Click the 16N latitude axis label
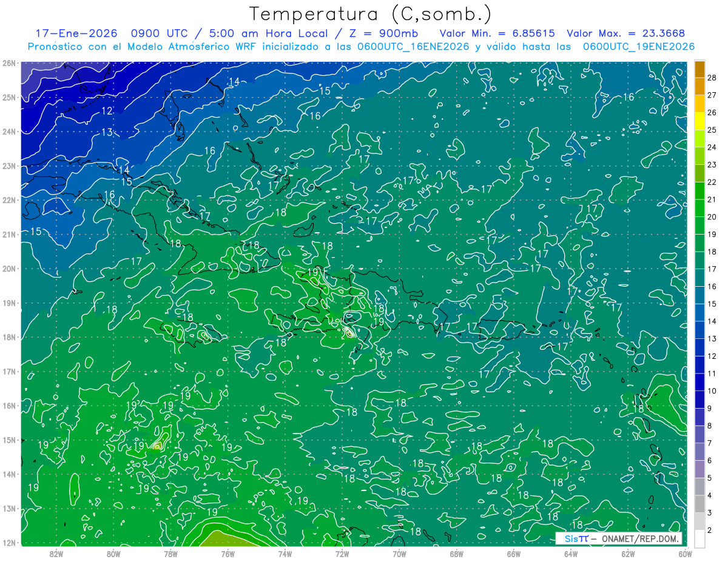Screen dimensions: 728x562 coord(8,406)
